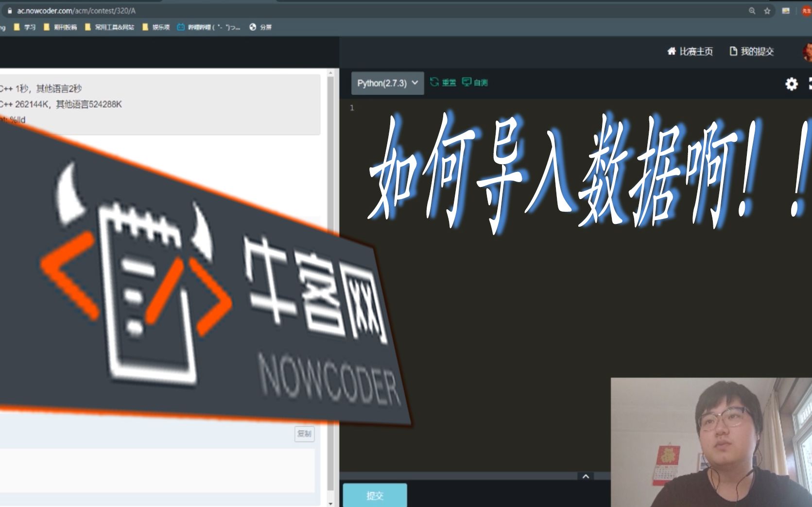The image size is (812, 507).
Task: Click the problem panel scrollbar down arrow
Action: (x=330, y=504)
